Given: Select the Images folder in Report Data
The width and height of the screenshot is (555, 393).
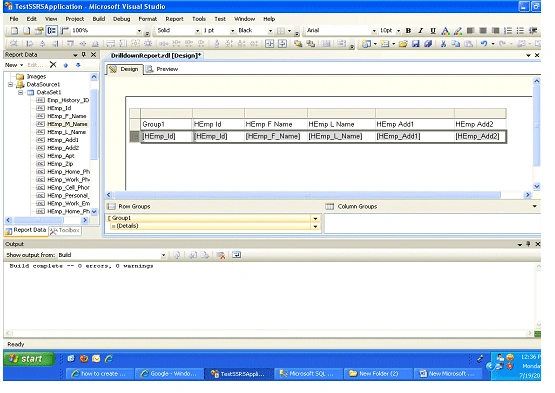Looking at the screenshot, I should (x=32, y=76).
